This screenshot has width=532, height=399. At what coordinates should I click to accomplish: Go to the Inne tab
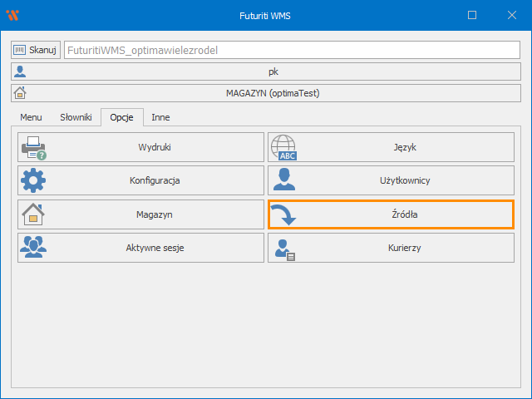coord(160,118)
